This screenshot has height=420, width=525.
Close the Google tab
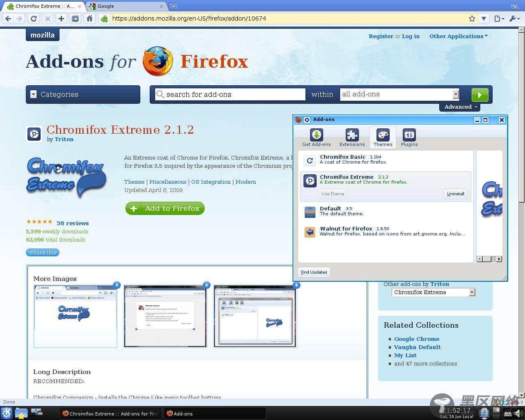(x=162, y=6)
